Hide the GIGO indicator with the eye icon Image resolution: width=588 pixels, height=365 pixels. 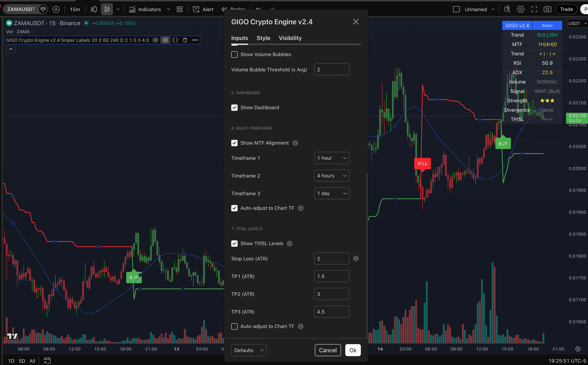pyautogui.click(x=156, y=40)
